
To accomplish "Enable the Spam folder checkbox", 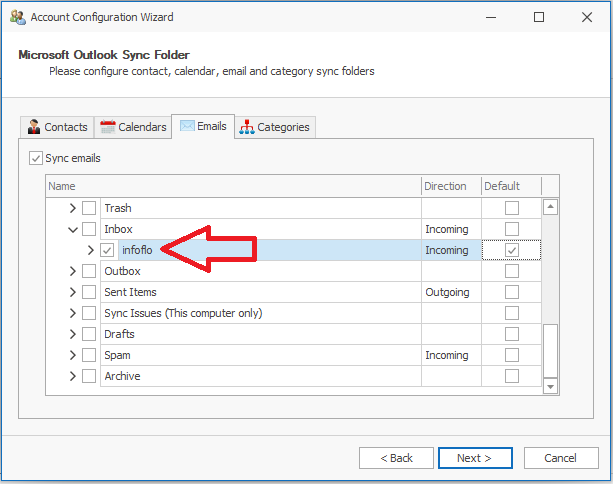I will (x=89, y=355).
